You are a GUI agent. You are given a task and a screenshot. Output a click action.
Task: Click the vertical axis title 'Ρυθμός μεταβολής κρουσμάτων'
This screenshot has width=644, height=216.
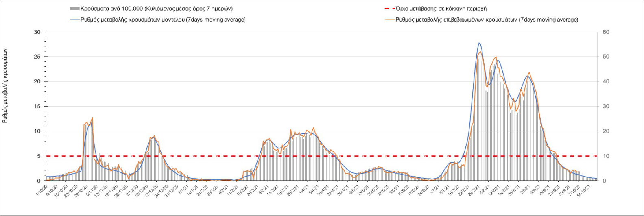tap(5, 85)
